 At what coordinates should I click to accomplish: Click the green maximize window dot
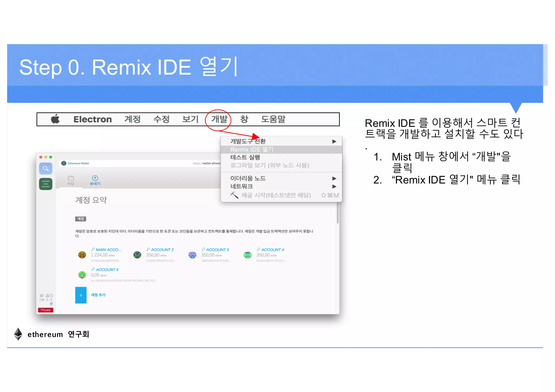pos(50,157)
